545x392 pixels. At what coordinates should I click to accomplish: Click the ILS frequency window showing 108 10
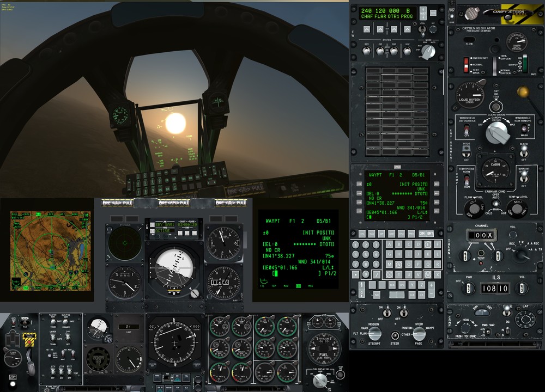[x=495, y=288]
